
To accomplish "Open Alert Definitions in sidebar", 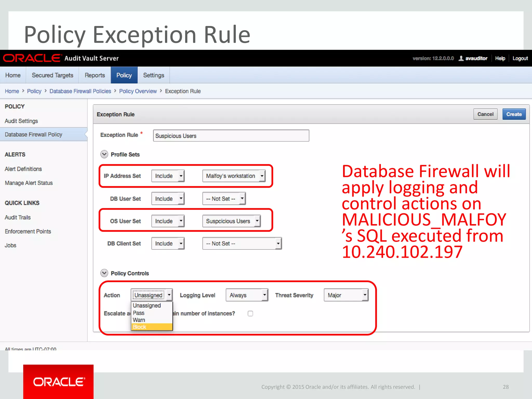I will [x=23, y=169].
